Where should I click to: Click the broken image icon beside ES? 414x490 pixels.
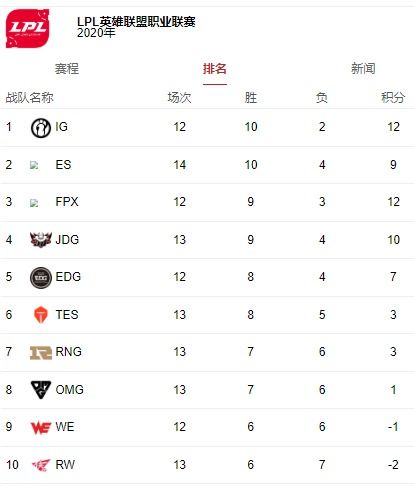[34, 165]
